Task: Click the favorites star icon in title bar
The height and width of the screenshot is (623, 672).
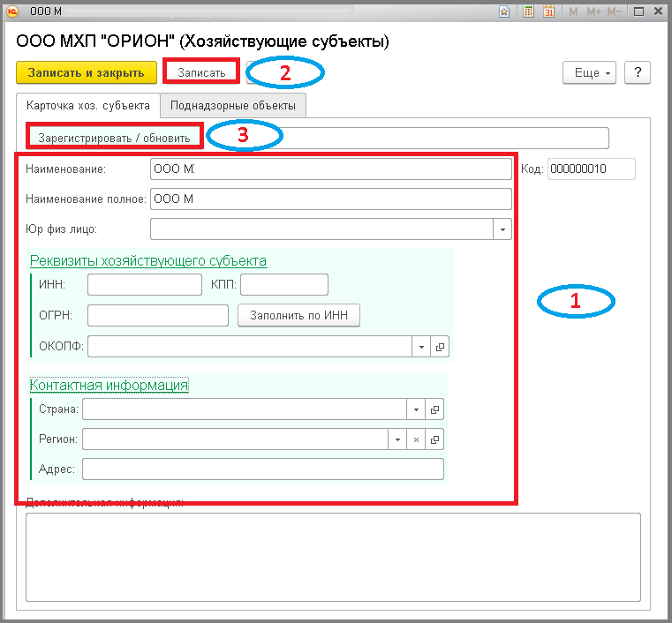Action: [x=504, y=11]
